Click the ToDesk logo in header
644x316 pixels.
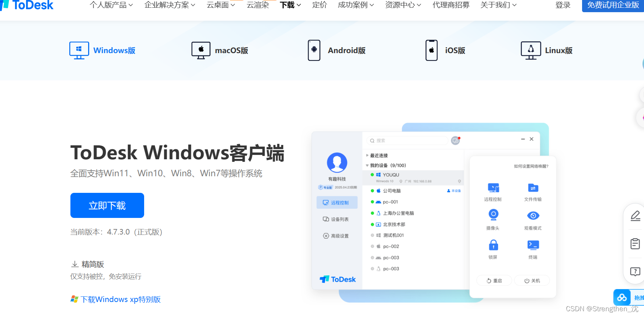pyautogui.click(x=27, y=5)
